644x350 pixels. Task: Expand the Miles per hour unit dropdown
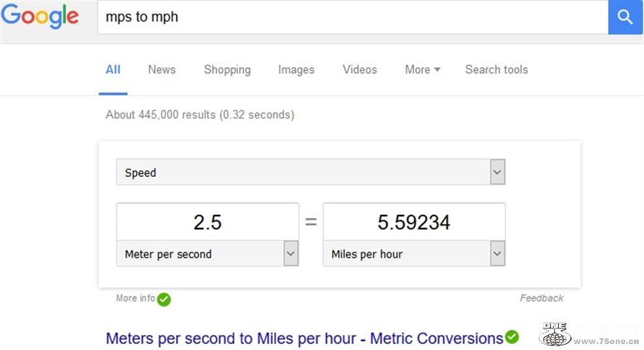click(x=414, y=254)
